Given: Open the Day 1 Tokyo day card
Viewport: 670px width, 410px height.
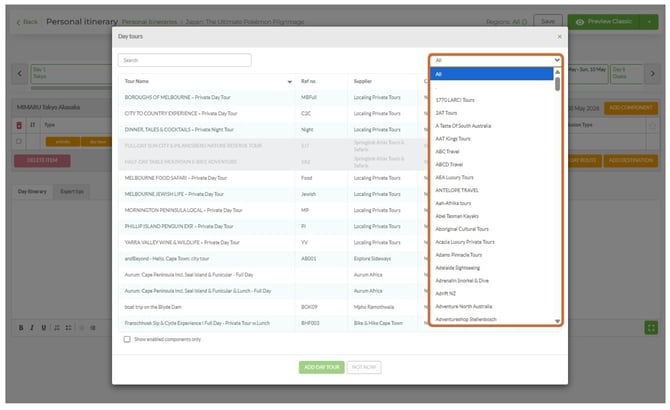Looking at the screenshot, I should [x=71, y=73].
